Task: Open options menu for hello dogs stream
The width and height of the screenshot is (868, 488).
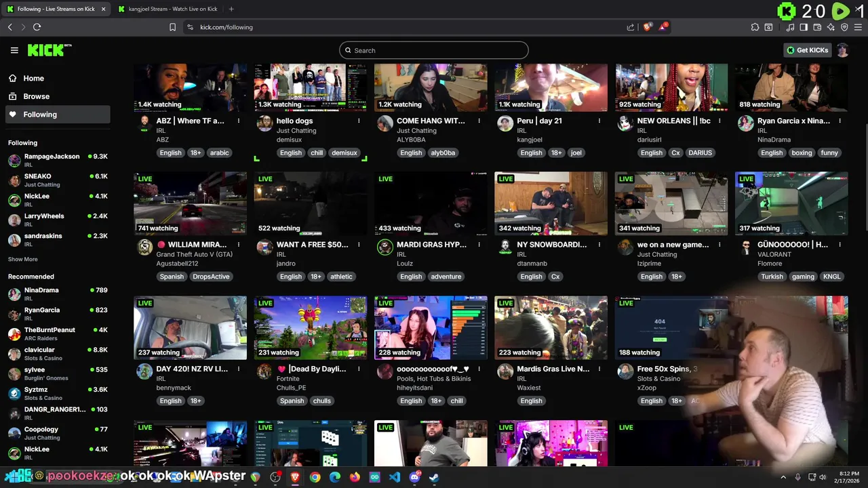Action: (359, 121)
